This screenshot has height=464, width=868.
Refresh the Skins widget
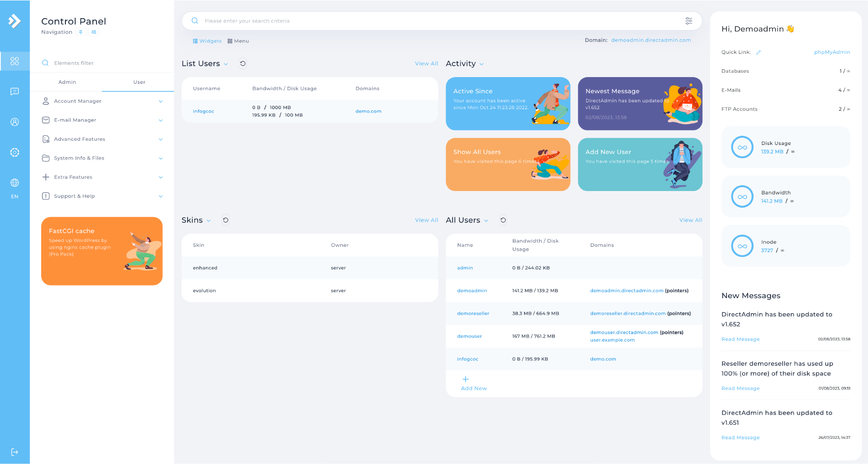225,220
